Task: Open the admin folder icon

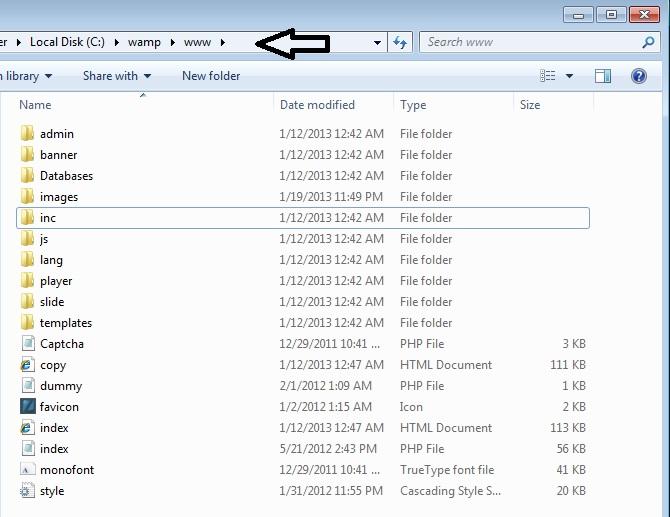Action: 27,134
